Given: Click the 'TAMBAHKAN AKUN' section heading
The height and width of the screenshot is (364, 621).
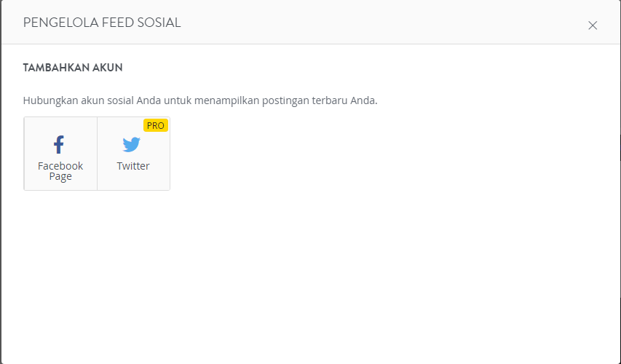Looking at the screenshot, I should 73,68.
